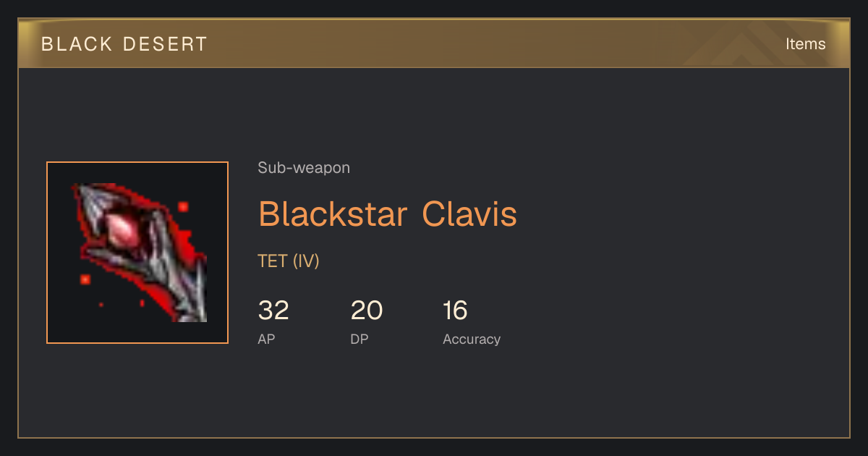The image size is (868, 456).
Task: Click the DP value 20
Action: coord(367,311)
